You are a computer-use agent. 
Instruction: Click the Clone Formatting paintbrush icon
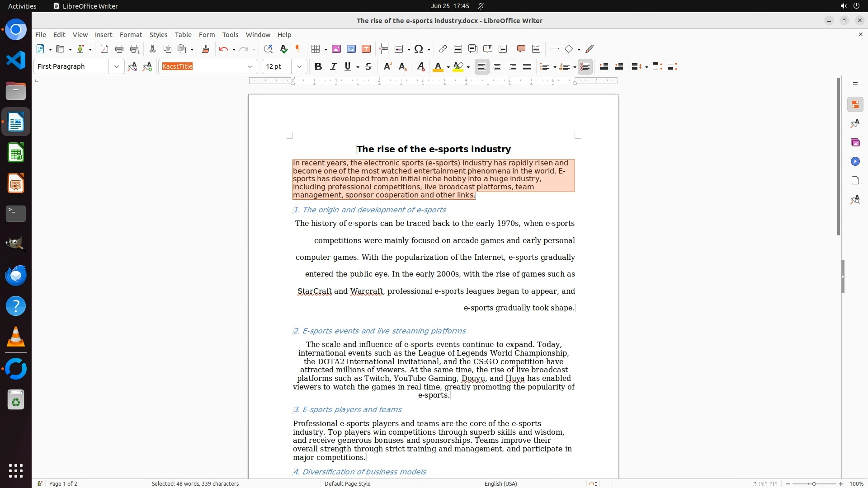(x=206, y=49)
